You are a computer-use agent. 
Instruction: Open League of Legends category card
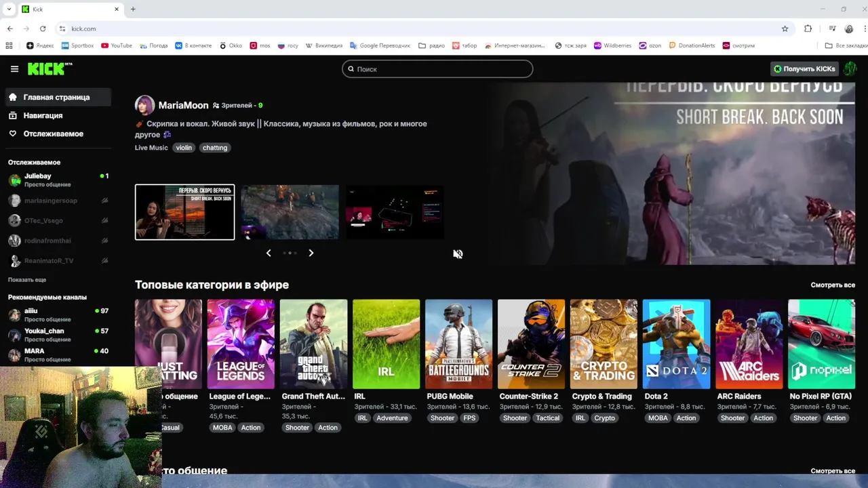241,344
